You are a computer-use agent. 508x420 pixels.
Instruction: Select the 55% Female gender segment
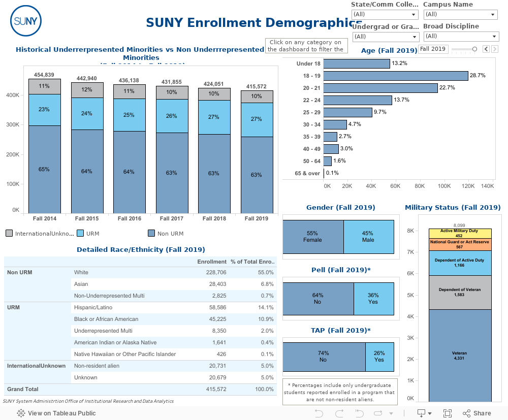[x=313, y=237]
